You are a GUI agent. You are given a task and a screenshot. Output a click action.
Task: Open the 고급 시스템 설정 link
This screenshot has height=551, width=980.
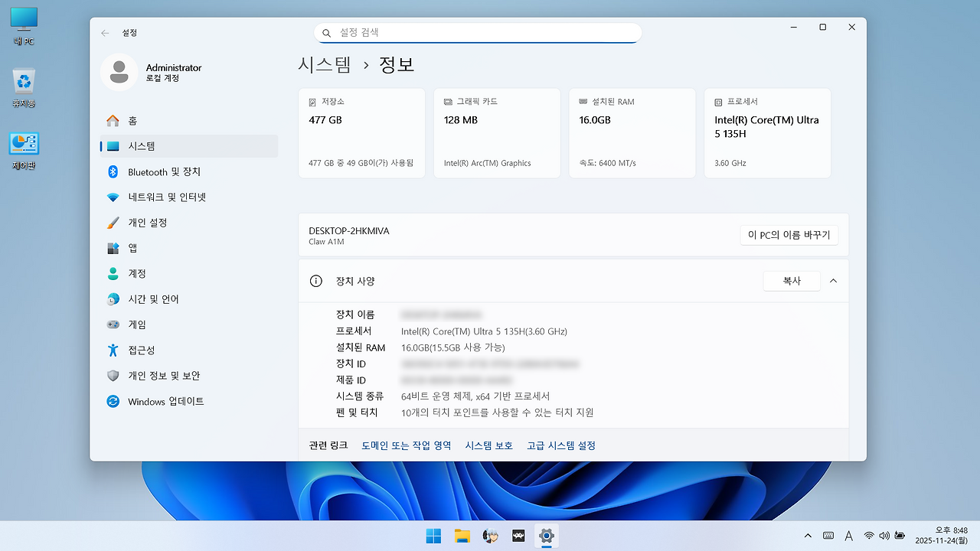pos(561,445)
